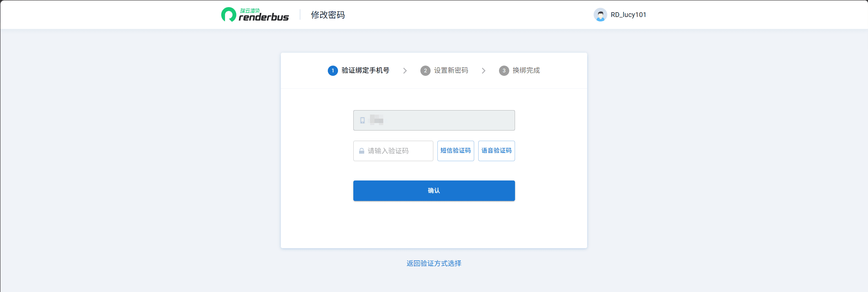Click the 验证绑定手机号 step label
This screenshot has height=292, width=868.
(x=365, y=70)
